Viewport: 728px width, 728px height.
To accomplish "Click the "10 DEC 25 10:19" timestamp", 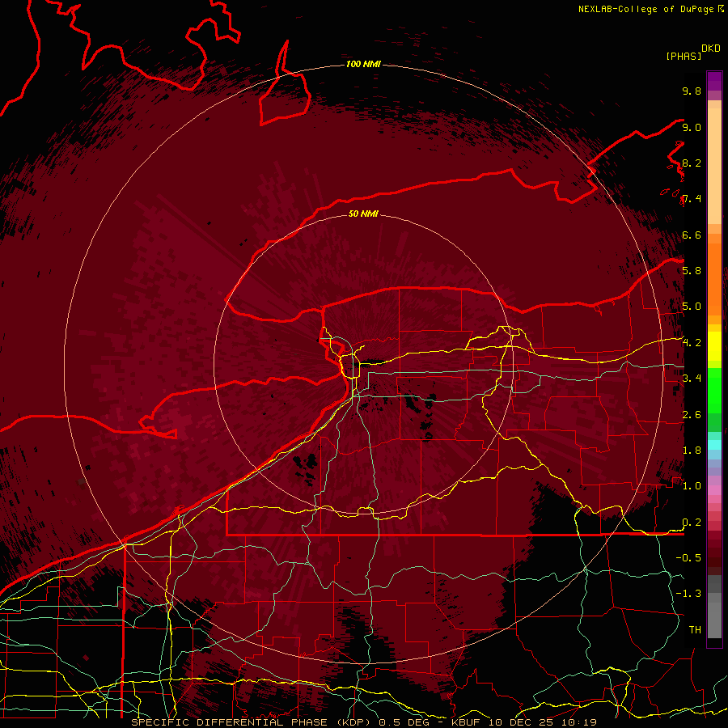I will pos(542,722).
